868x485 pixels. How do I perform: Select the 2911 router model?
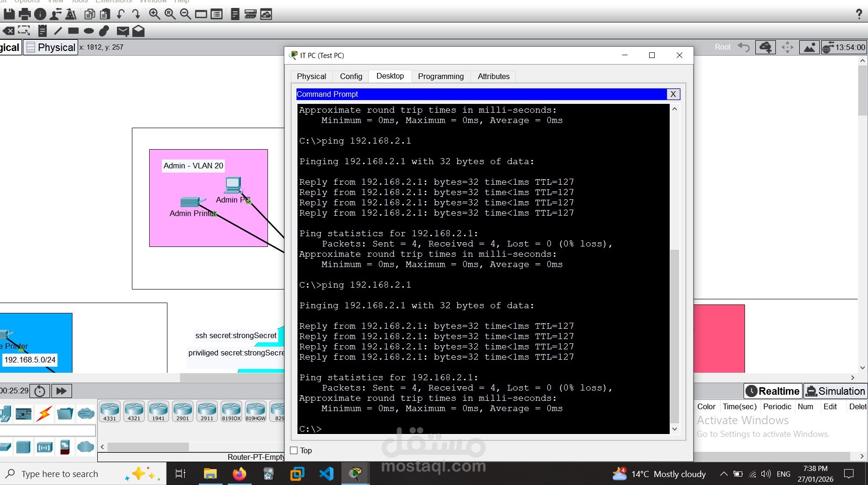(207, 412)
